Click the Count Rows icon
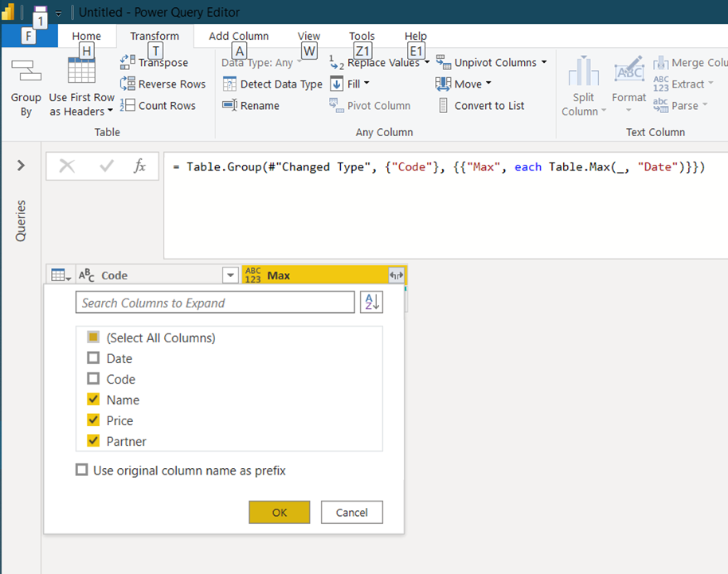The width and height of the screenshot is (728, 574). 127,105
